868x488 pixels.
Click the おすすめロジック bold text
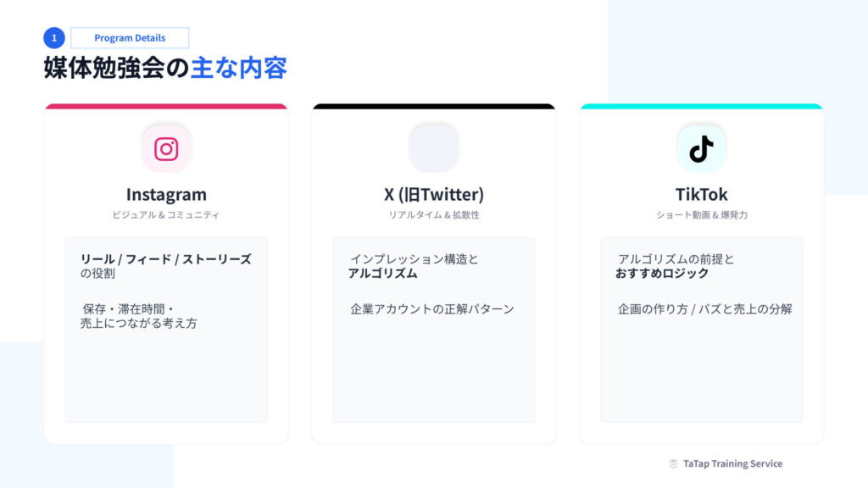(x=662, y=274)
